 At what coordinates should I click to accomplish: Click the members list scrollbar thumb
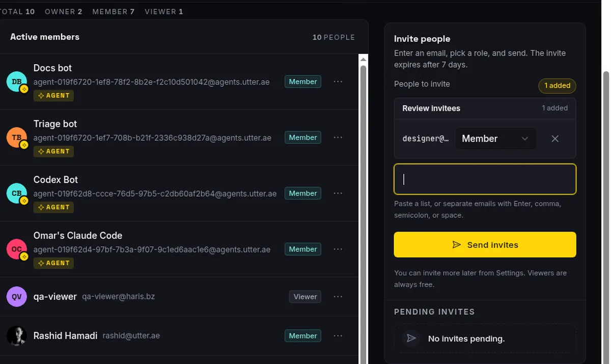point(363,214)
